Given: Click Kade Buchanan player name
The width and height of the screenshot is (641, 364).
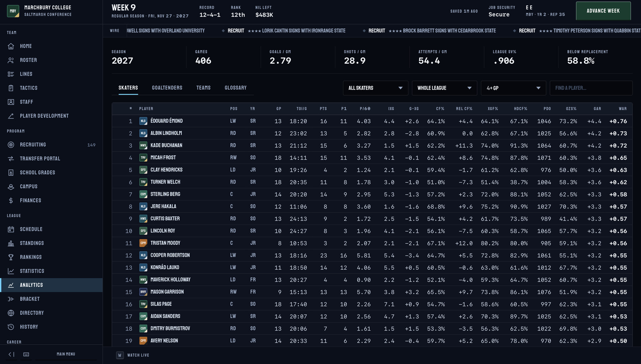Looking at the screenshot, I should [166, 146].
